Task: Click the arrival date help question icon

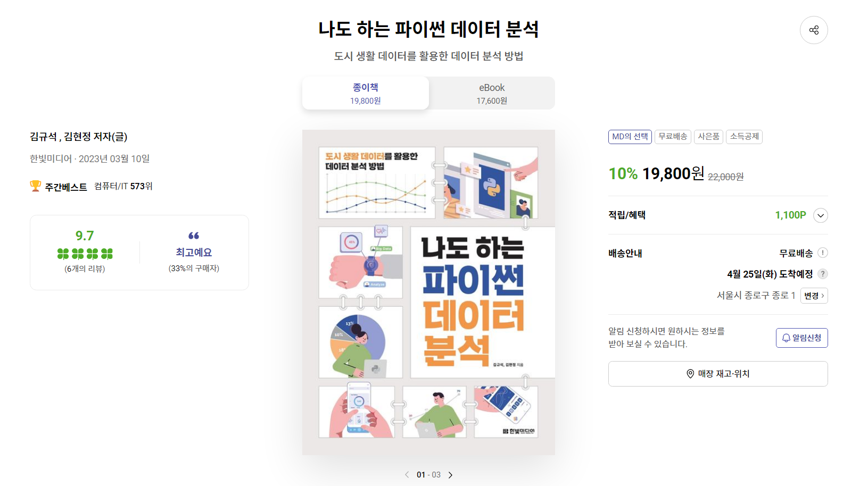Action: click(823, 274)
